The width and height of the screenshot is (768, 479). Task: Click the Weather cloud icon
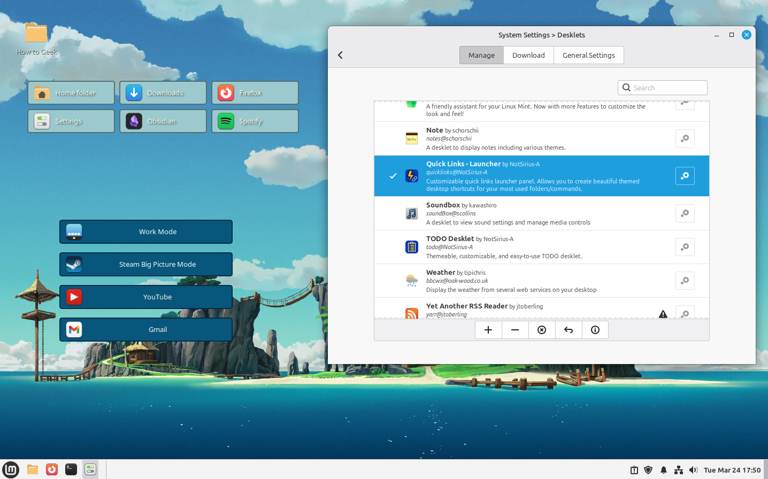[x=411, y=281]
